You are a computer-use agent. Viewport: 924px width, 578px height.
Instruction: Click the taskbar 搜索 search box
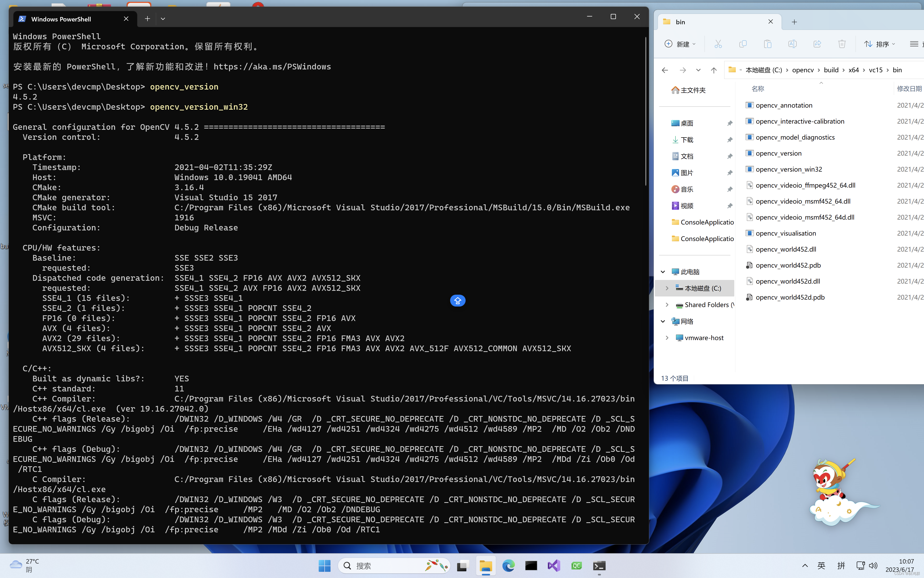tap(394, 566)
